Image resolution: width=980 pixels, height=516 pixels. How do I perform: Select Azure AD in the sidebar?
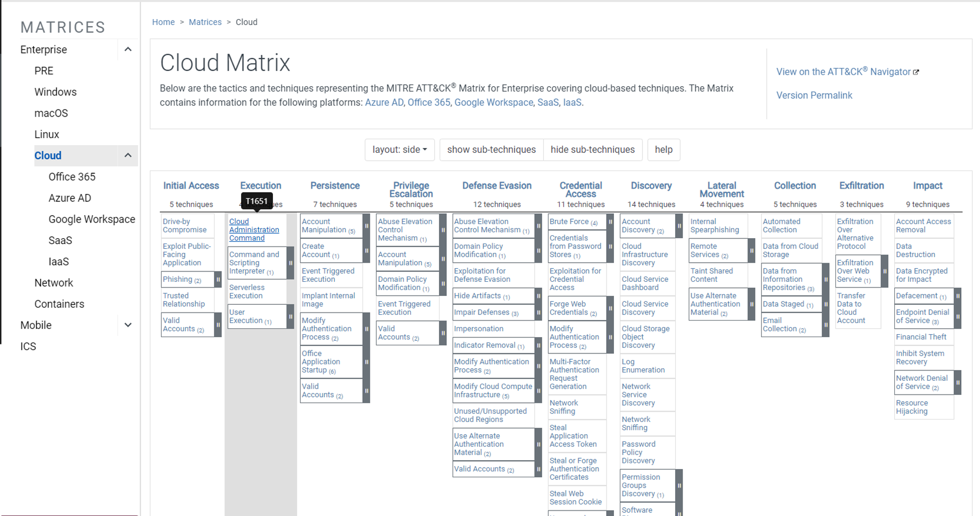tap(70, 197)
